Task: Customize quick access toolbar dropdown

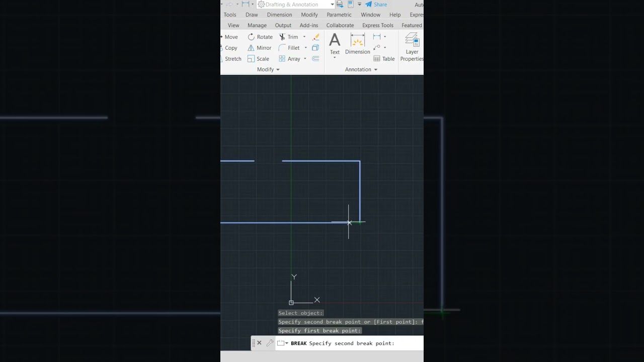Action: [359, 5]
